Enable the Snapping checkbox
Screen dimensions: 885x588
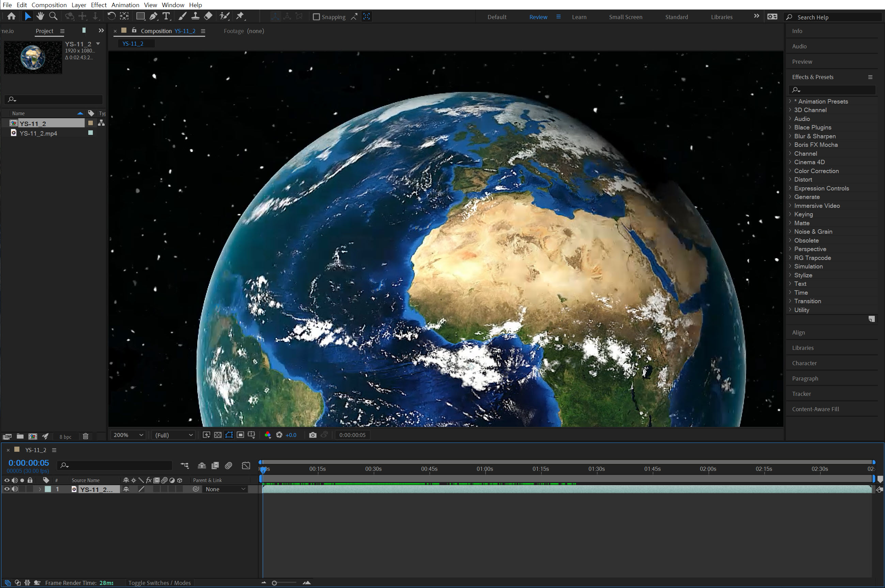pyautogui.click(x=316, y=17)
